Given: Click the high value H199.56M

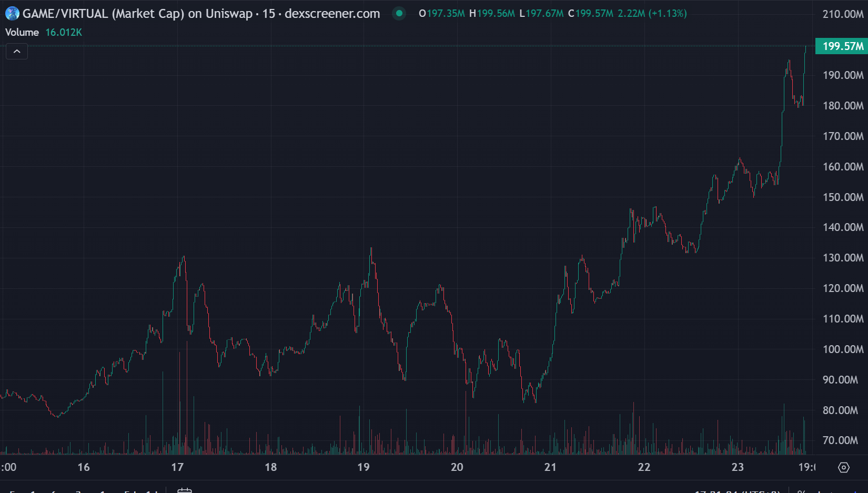Looking at the screenshot, I should point(492,14).
